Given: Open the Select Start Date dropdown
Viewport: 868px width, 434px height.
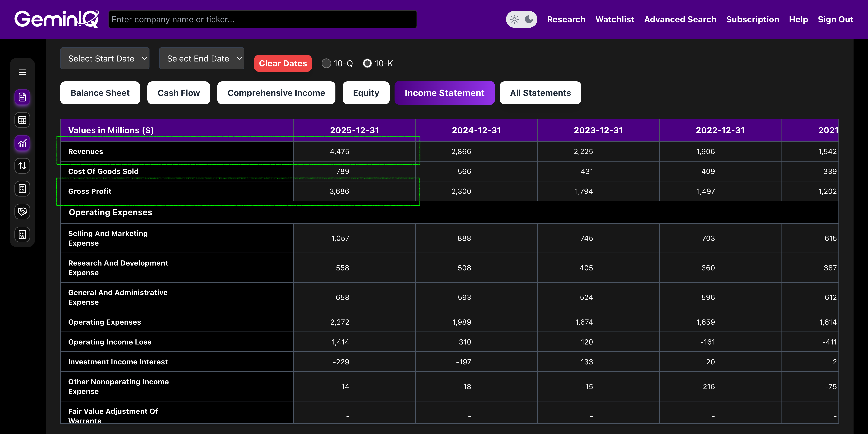Looking at the screenshot, I should (105, 59).
